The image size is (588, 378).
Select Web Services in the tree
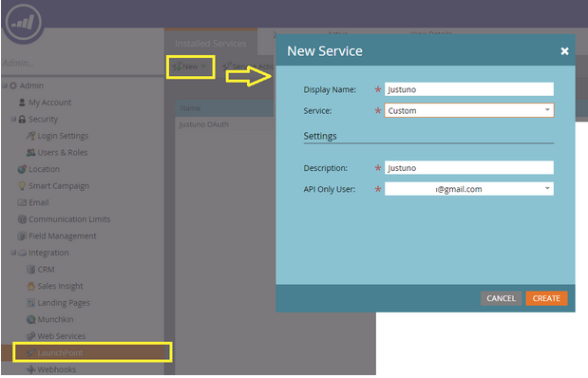point(62,336)
